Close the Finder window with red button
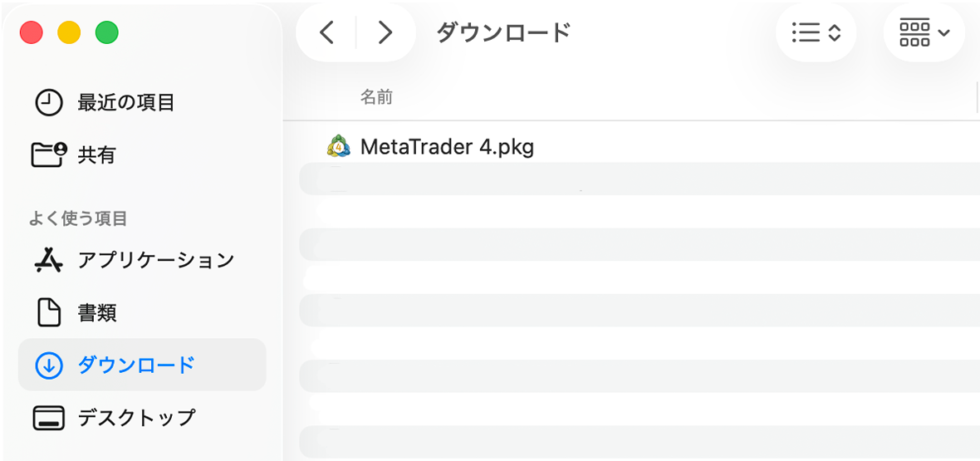Image resolution: width=980 pixels, height=461 pixels. [32, 33]
